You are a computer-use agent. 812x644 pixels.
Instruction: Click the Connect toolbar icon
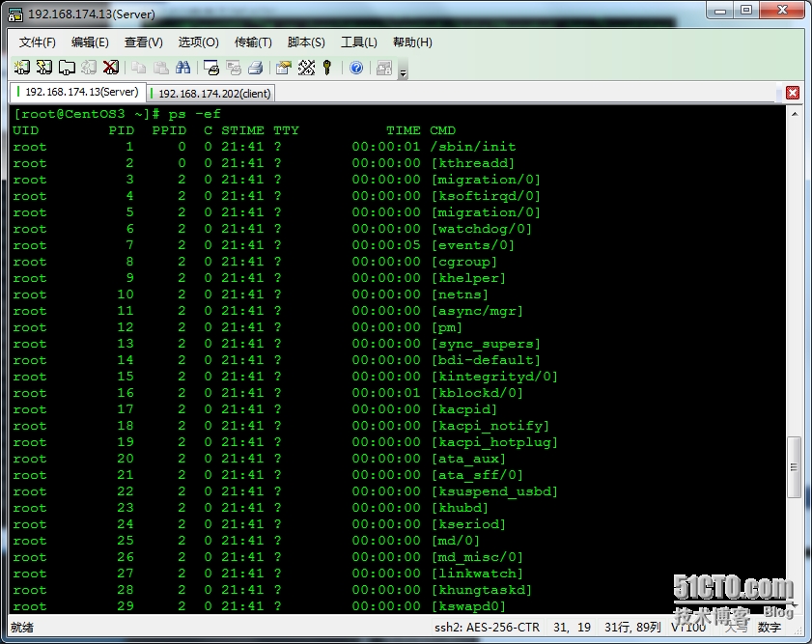tap(22, 68)
